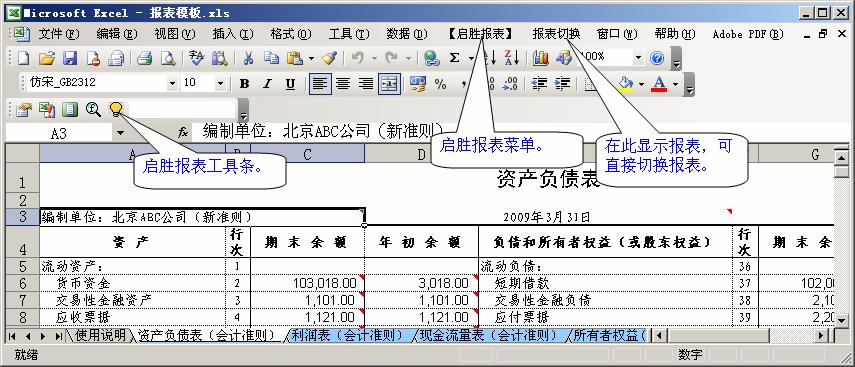This screenshot has height=367, width=855.
Task: Expand the Name Box dropdown arrow
Action: [x=120, y=133]
